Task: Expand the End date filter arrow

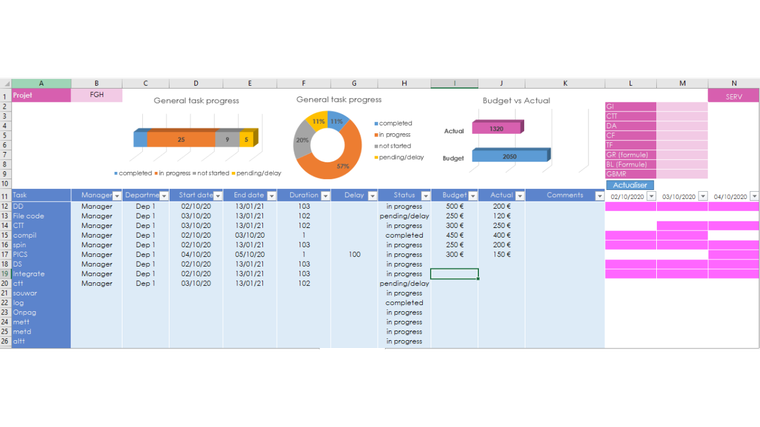Action: (x=270, y=196)
